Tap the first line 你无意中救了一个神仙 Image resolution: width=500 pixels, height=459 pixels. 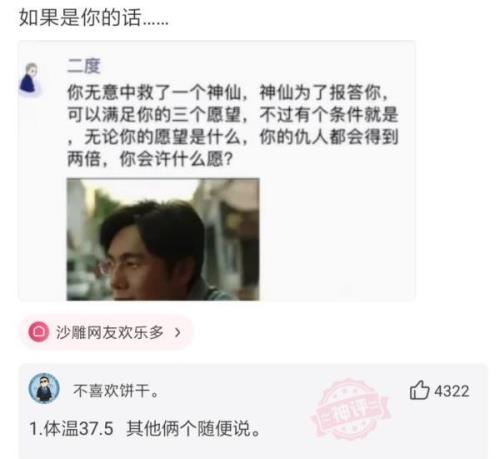(x=154, y=92)
